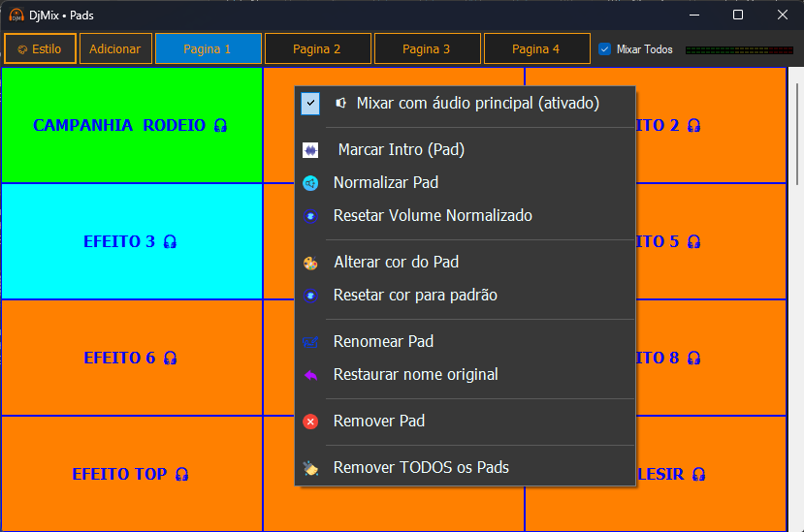Click headphone icon on the EFEITO 2 pad
This screenshot has width=804, height=532.
(x=693, y=126)
